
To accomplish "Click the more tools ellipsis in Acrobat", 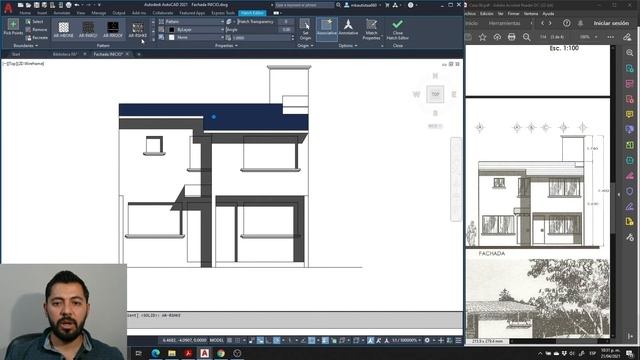I will 610,37.
